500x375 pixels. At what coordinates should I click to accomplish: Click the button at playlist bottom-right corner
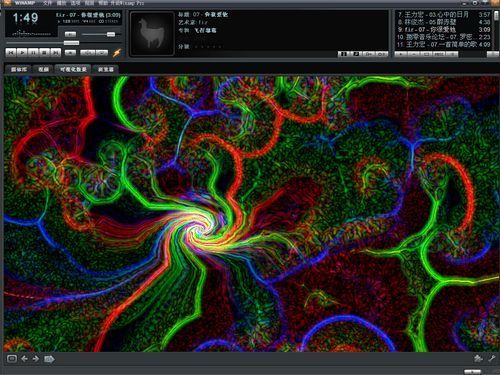point(494,54)
